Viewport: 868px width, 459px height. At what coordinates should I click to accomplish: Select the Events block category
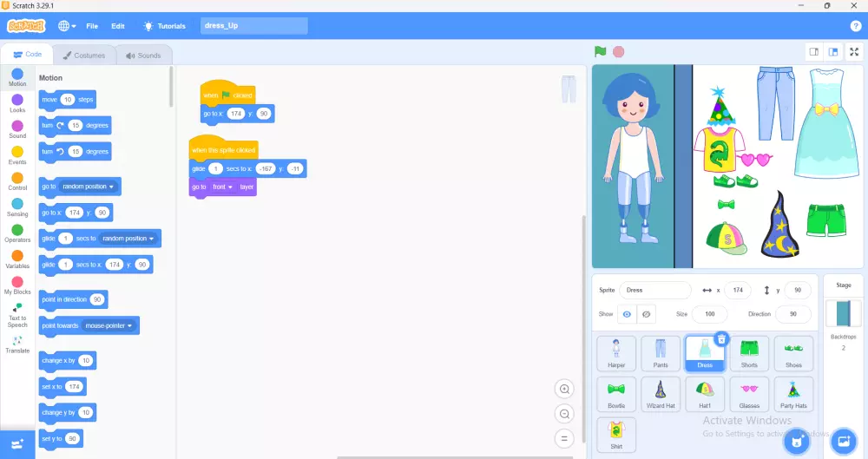[17, 155]
